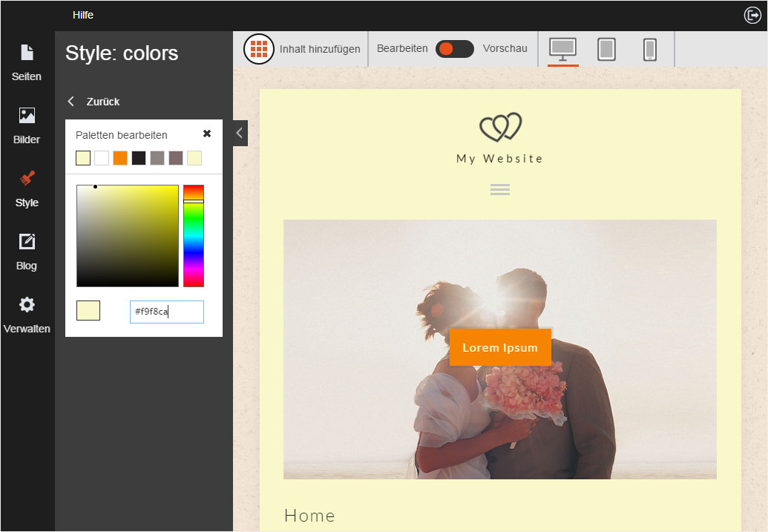Click the Bearbeiten label
Screen dimensions: 768x532
click(x=402, y=48)
